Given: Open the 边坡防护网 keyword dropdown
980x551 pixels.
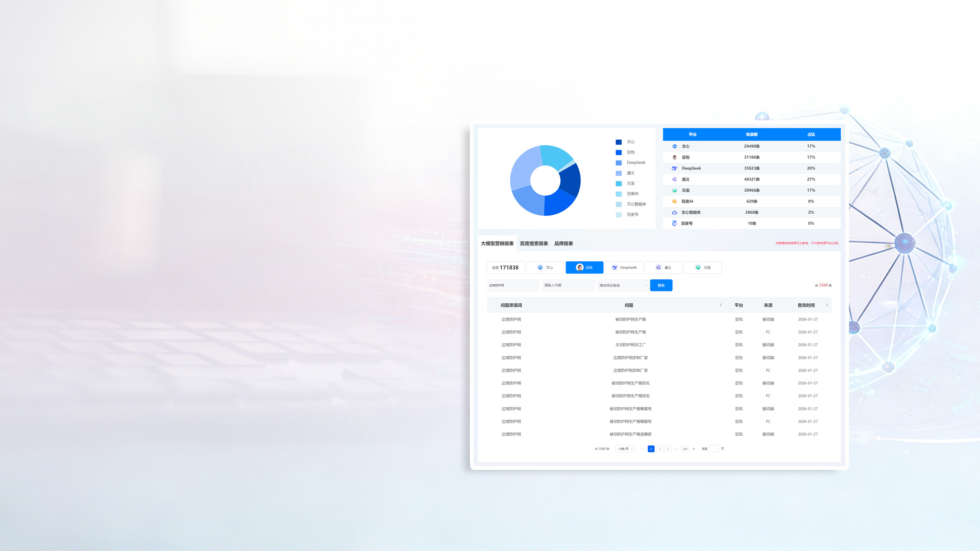Looking at the screenshot, I should [x=513, y=285].
